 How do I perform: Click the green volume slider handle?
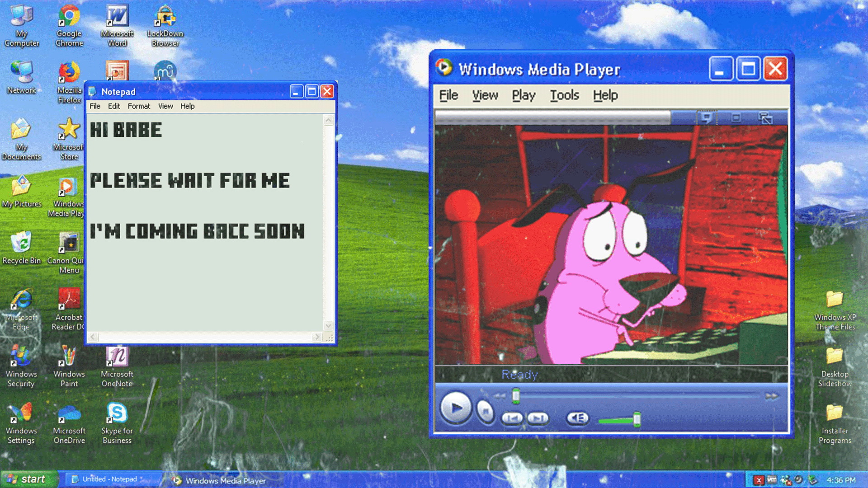(x=637, y=419)
